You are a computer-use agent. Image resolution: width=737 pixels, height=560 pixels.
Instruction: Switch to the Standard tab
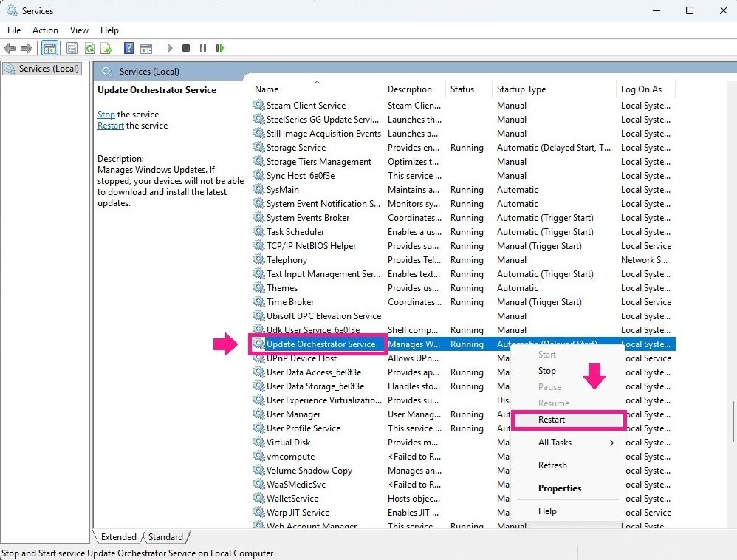tap(165, 537)
